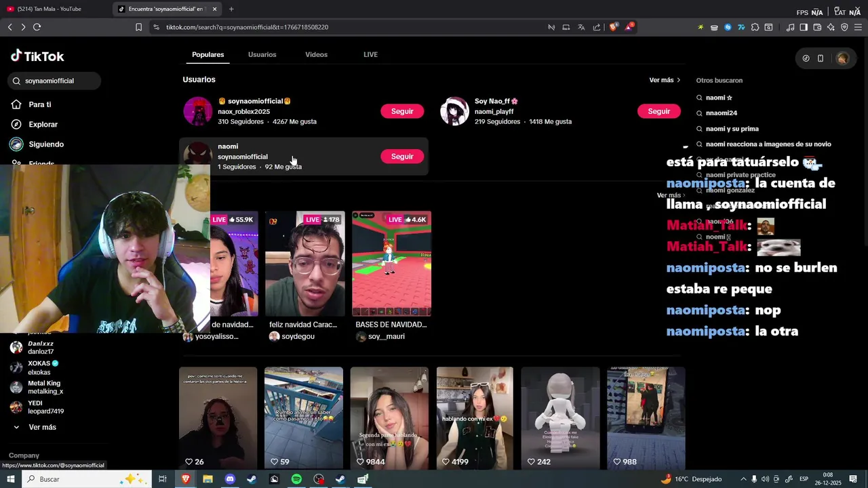Follow soynaomiofficial naox_roblex2025 with Seguir
This screenshot has height=488, width=868.
(402, 111)
